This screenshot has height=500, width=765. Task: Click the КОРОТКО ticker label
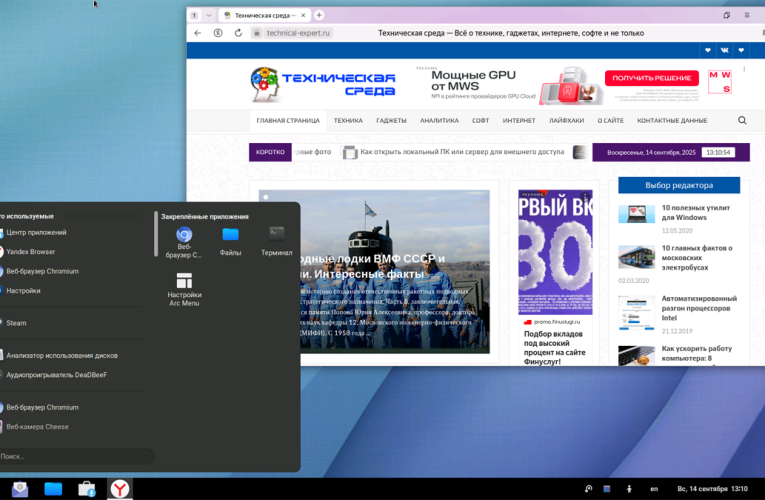270,152
